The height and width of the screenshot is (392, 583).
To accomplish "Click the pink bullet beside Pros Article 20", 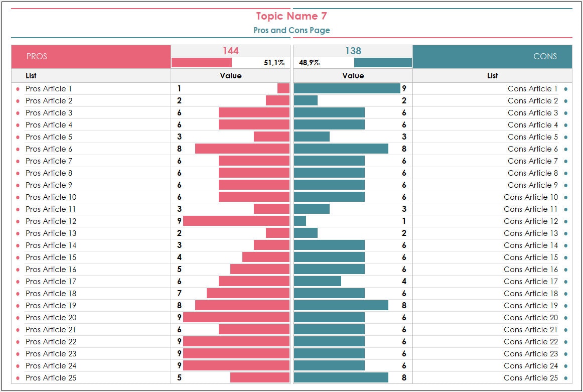I will pos(18,318).
